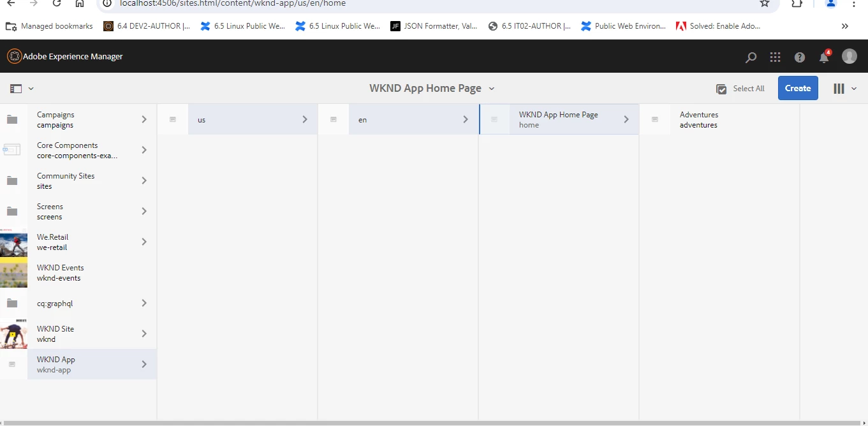This screenshot has height=426, width=868.
Task: Expand the WKND App Home Page chevron
Action: 626,119
